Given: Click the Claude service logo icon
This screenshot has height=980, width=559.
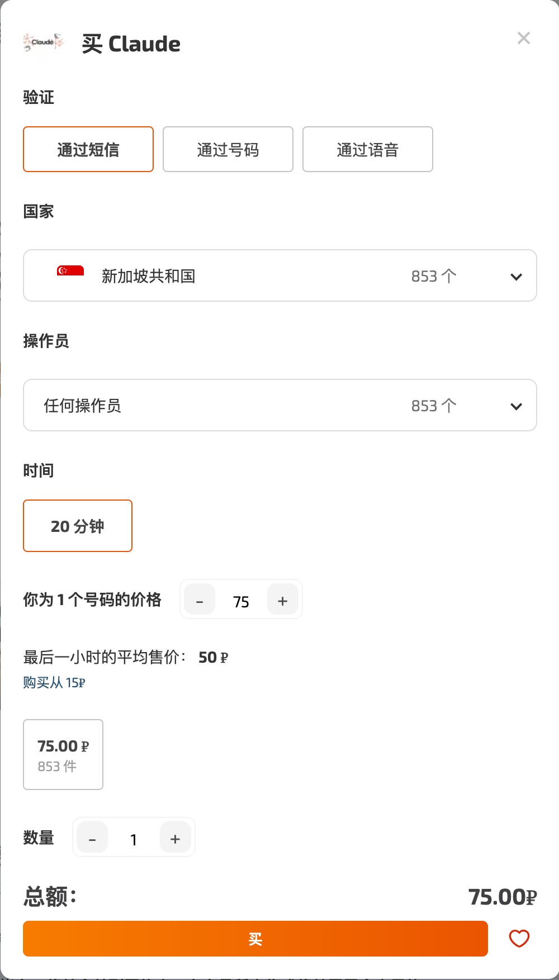Looking at the screenshot, I should click(43, 42).
